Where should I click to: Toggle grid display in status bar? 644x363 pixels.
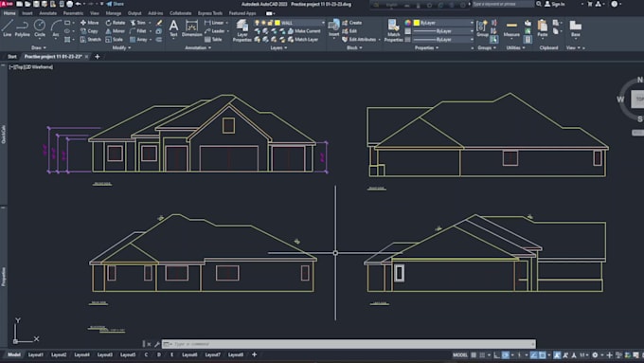click(x=474, y=354)
